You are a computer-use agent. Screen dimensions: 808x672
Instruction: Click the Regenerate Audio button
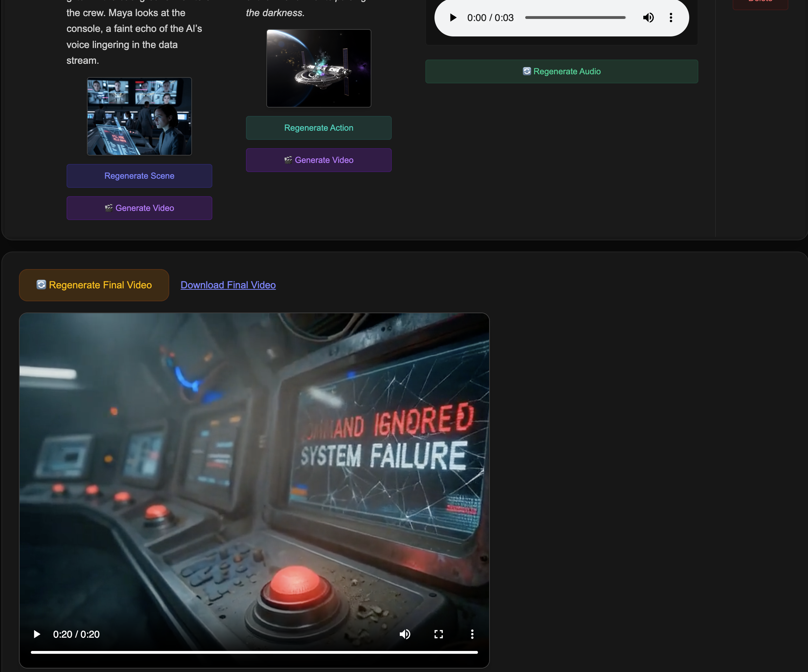pos(561,71)
